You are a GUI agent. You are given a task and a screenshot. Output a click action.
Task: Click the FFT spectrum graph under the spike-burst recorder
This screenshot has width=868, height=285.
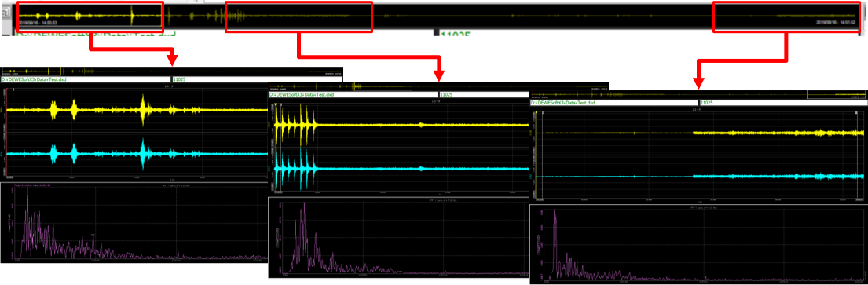coord(398,237)
